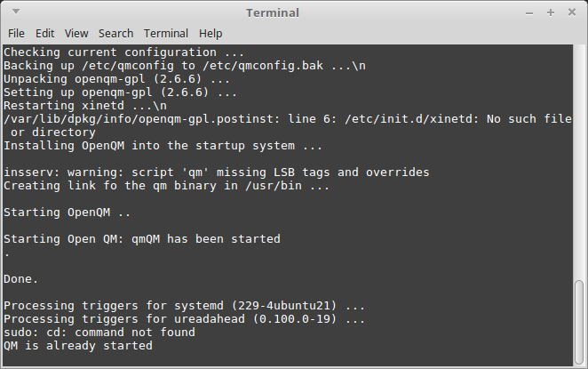Click the 'QM is already started' line

click(x=78, y=345)
